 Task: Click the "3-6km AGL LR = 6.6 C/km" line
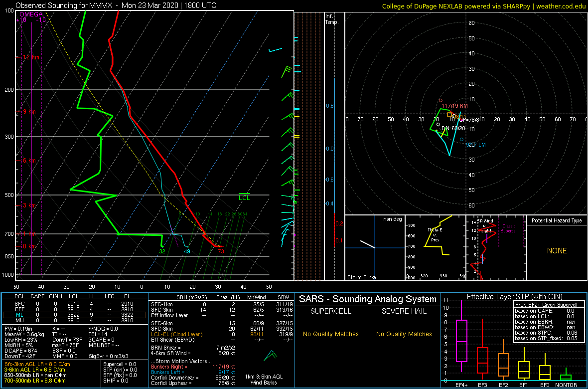(35, 370)
